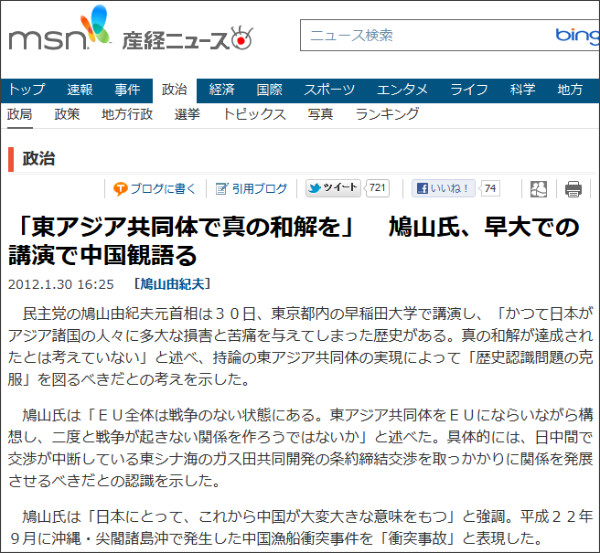
Task: Click the timestamp 2012.1.30 16:25
Action: 61,285
